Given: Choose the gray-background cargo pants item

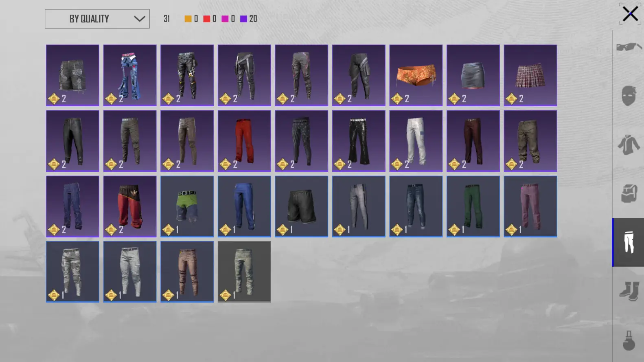Looking at the screenshot, I should tap(244, 272).
